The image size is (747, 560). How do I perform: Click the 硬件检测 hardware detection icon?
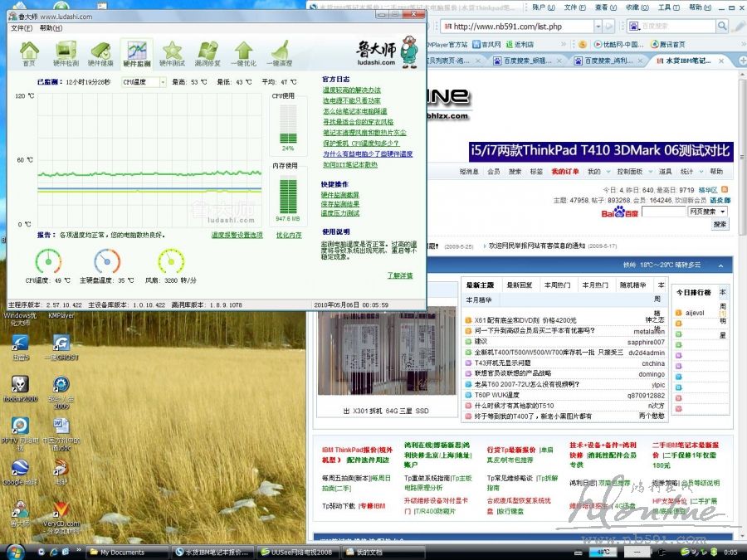pos(66,53)
